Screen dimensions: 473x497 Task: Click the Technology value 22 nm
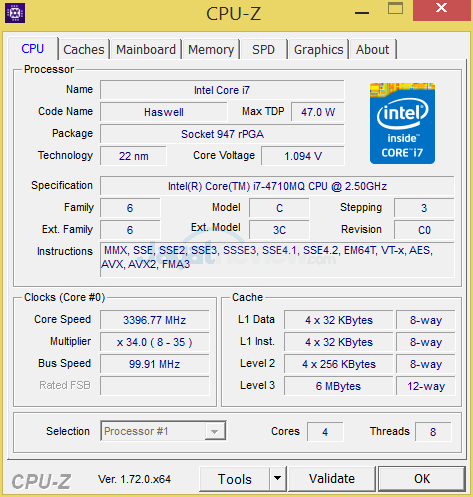pyautogui.click(x=133, y=156)
